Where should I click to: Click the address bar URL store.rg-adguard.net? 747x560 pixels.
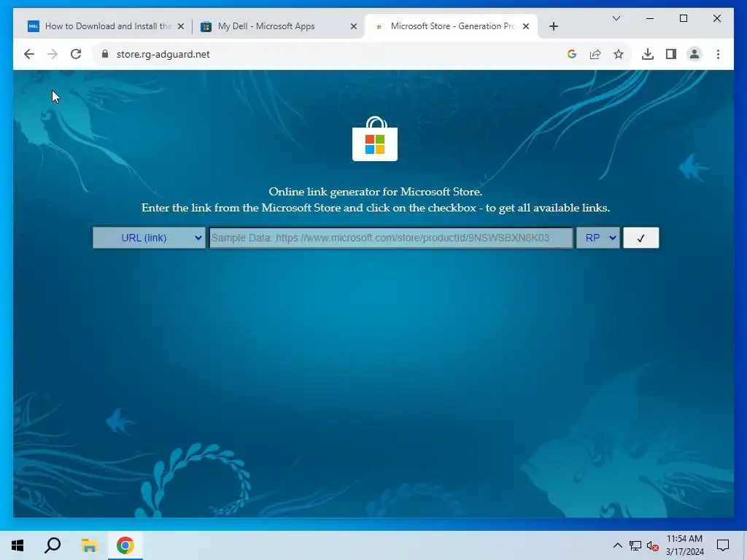[163, 54]
